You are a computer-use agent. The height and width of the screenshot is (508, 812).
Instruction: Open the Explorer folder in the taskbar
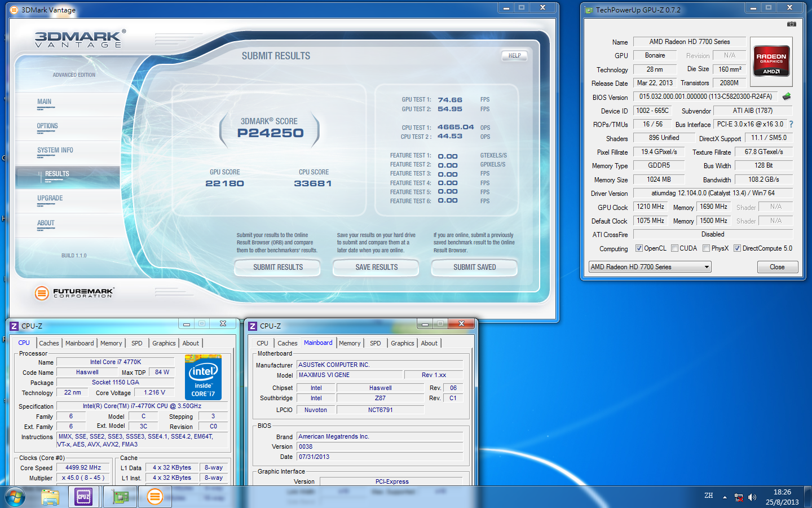click(50, 497)
